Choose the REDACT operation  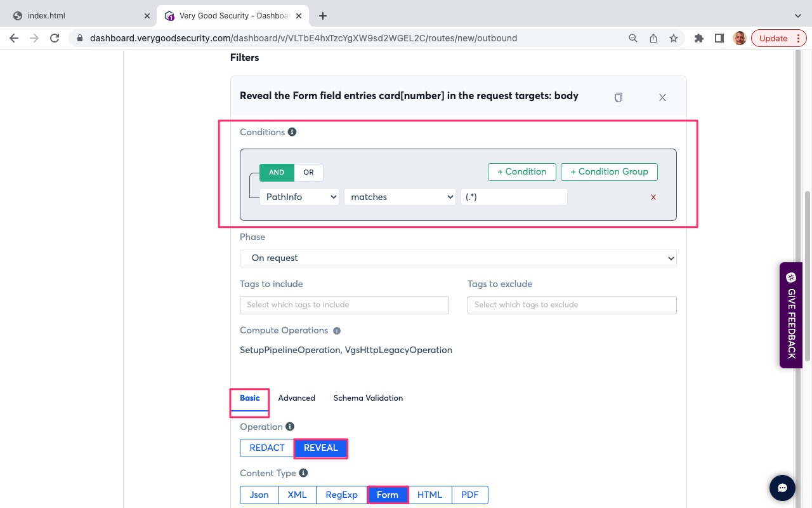coord(267,448)
